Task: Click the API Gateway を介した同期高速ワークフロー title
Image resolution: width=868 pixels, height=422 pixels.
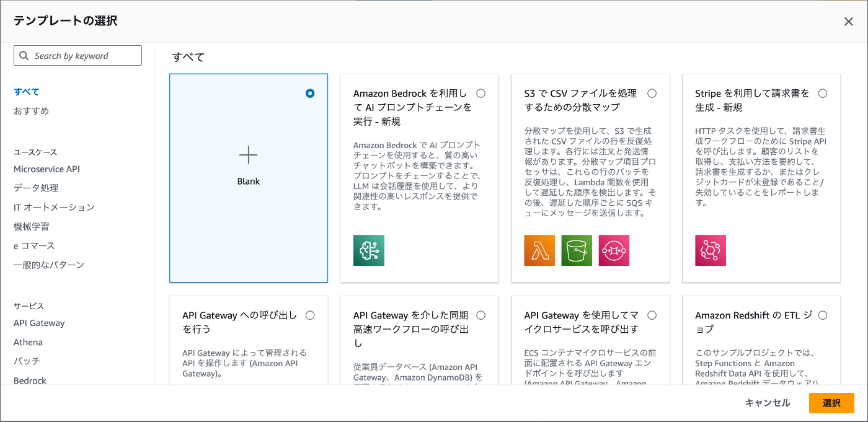Action: pyautogui.click(x=411, y=329)
